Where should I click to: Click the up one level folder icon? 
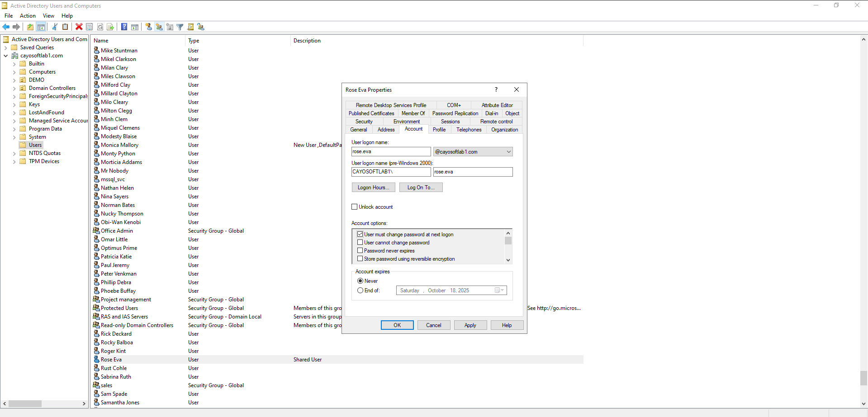click(30, 27)
